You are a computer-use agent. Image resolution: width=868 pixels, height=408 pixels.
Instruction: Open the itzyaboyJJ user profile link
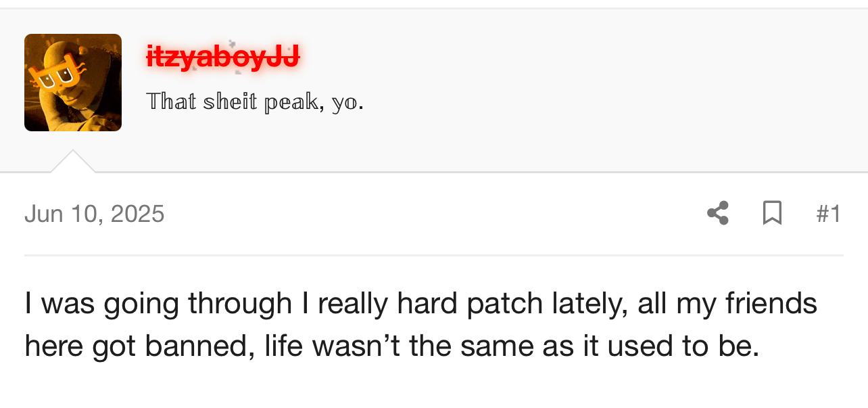223,57
